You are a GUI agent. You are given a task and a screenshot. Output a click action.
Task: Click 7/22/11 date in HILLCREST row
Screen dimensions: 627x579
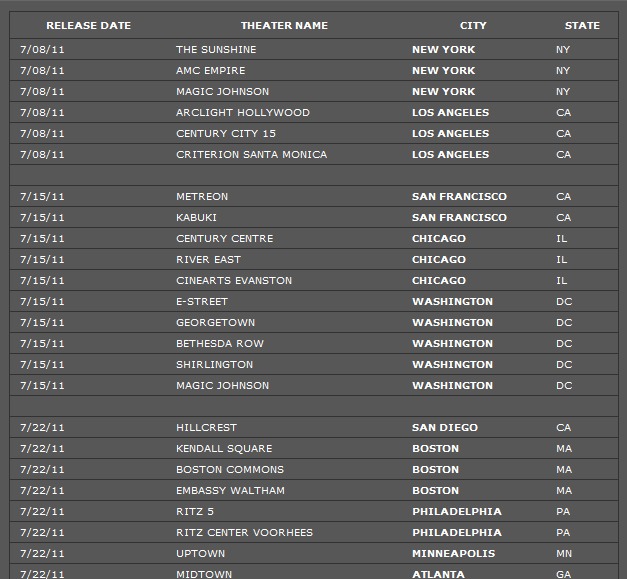click(x=42, y=427)
